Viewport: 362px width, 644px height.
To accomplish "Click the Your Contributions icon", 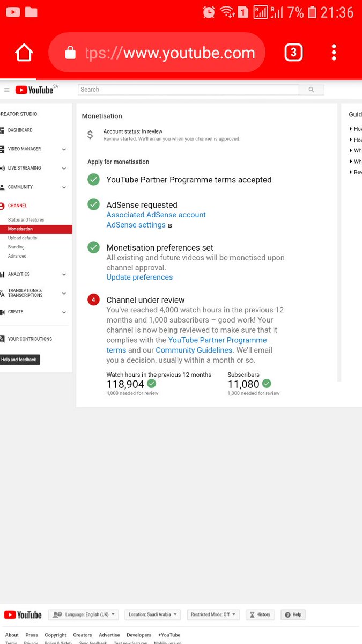I will (x=2, y=339).
